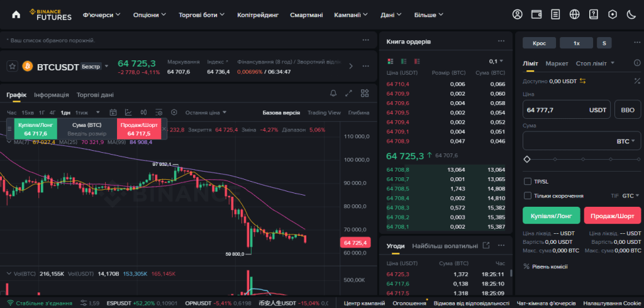644x308 pixels.
Task: Open the indicators line-chart icon
Action: pos(128,113)
